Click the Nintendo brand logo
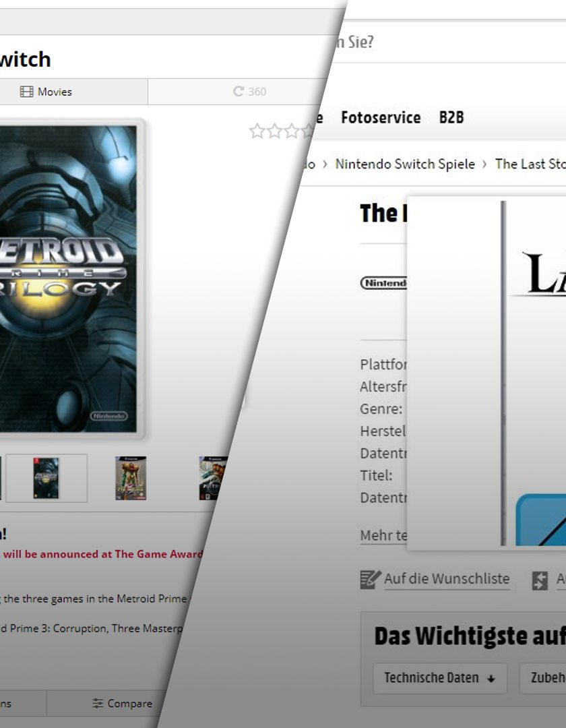The height and width of the screenshot is (728, 566). tap(383, 282)
